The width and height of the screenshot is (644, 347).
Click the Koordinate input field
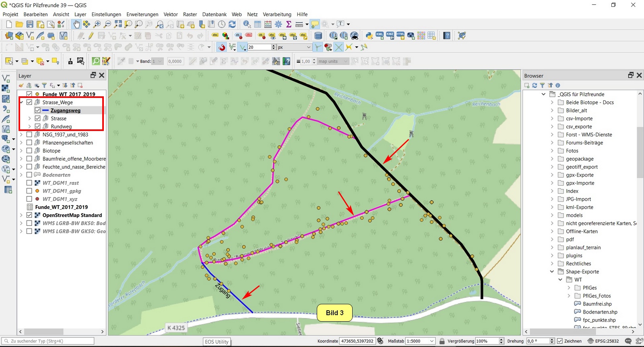coord(357,341)
